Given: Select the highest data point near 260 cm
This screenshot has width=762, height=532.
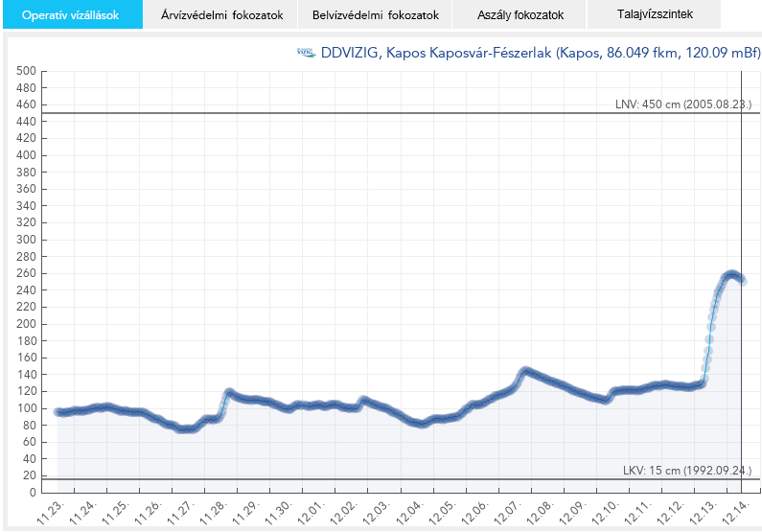Looking at the screenshot, I should [730, 274].
